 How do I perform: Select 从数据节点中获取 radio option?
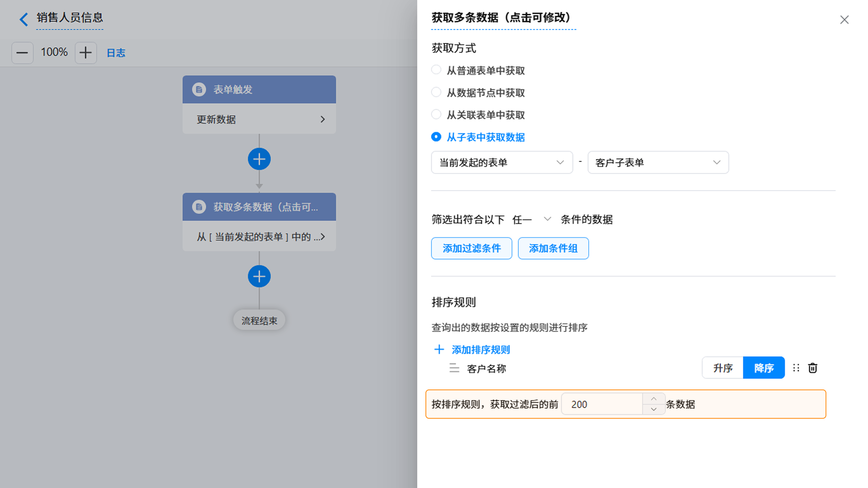tap(436, 92)
